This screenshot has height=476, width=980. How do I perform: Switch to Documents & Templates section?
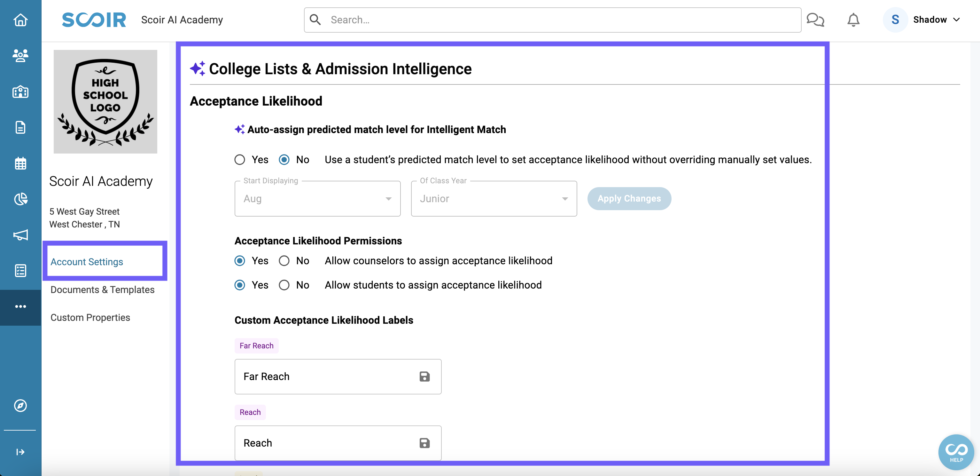click(102, 290)
